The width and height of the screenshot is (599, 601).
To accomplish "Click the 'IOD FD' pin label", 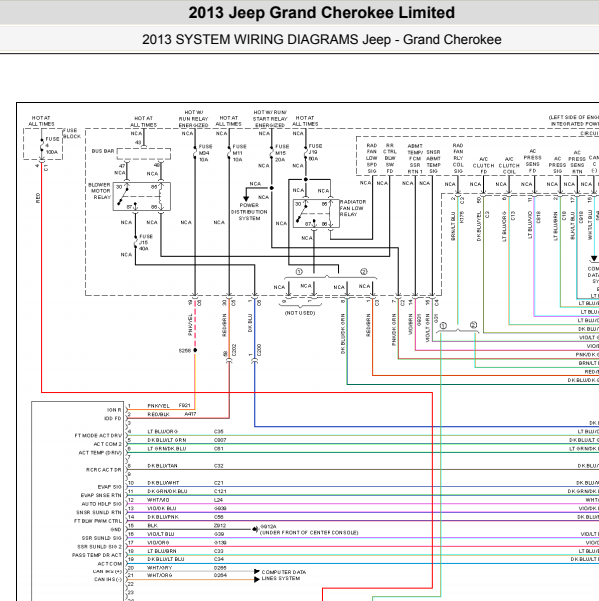I will [x=113, y=419].
